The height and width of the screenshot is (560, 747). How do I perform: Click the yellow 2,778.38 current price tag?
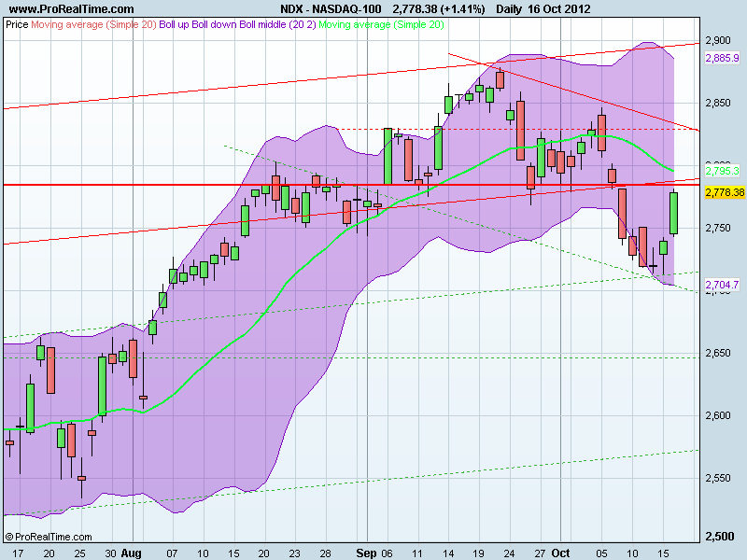pyautogui.click(x=725, y=192)
